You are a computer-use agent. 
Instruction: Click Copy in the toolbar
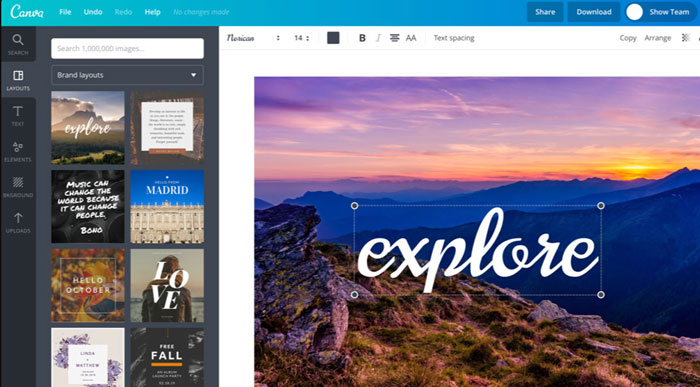[628, 38]
